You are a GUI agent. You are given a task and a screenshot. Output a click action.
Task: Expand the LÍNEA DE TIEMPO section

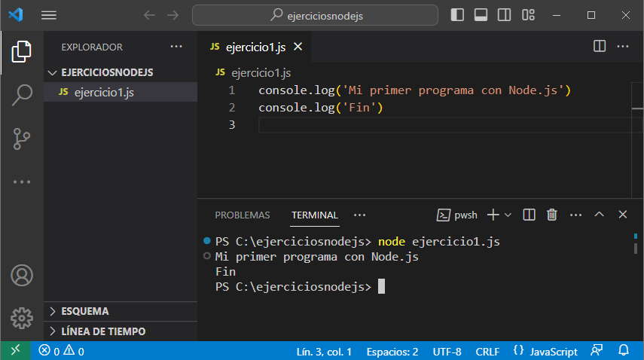point(121,331)
